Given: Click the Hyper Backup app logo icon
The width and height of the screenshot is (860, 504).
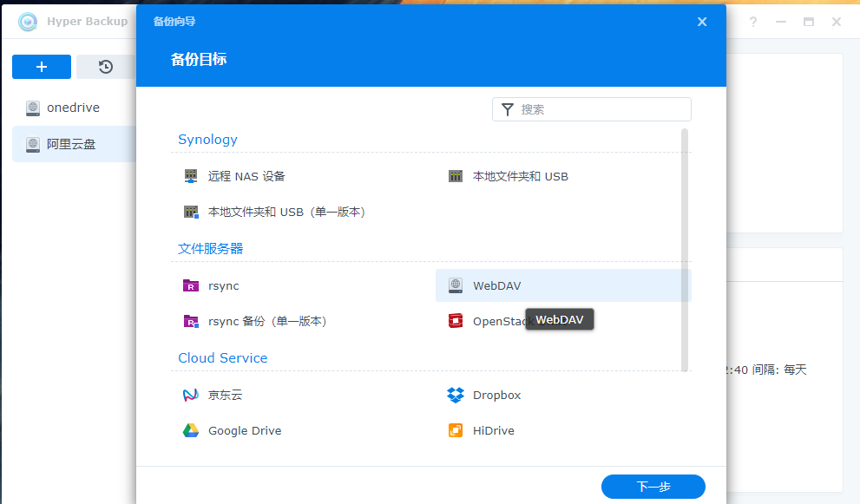Looking at the screenshot, I should (x=28, y=22).
